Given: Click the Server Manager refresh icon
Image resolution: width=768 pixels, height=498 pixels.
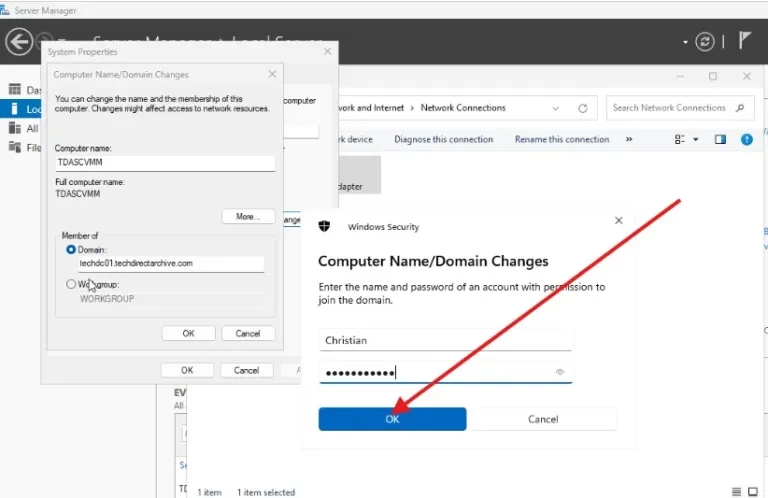Looking at the screenshot, I should (x=705, y=42).
